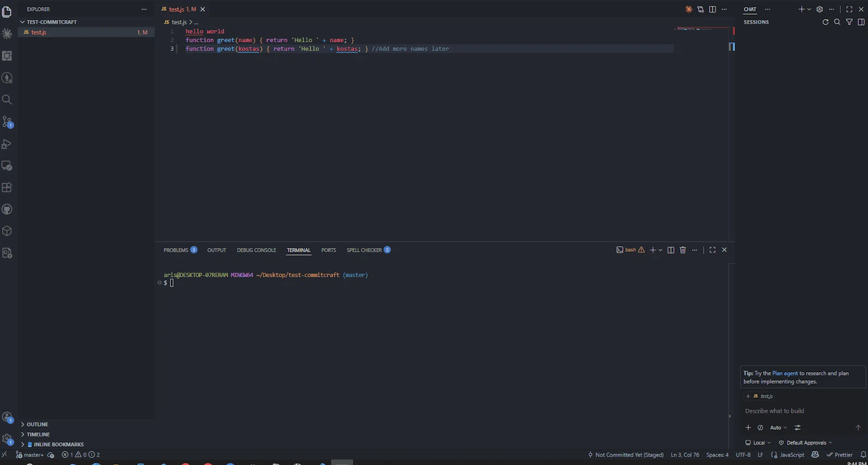Select the TERMINAL tab
The image size is (868, 465).
click(298, 250)
